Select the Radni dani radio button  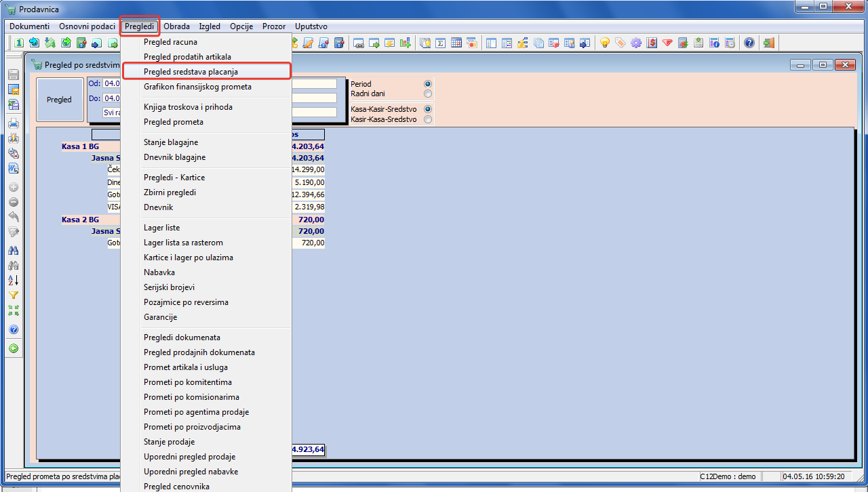coord(427,94)
